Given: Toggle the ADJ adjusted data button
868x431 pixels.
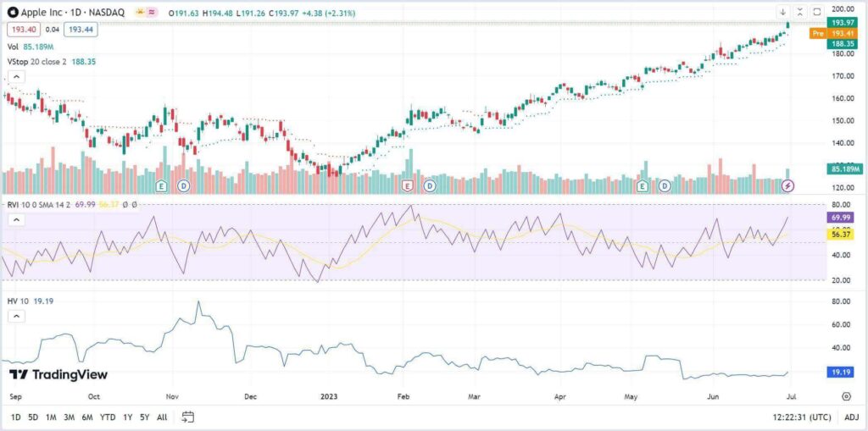Looking at the screenshot, I should coord(851,417).
